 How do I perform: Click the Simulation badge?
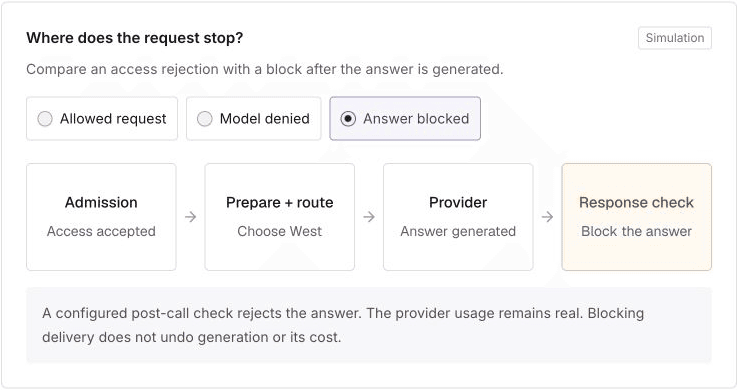click(675, 38)
